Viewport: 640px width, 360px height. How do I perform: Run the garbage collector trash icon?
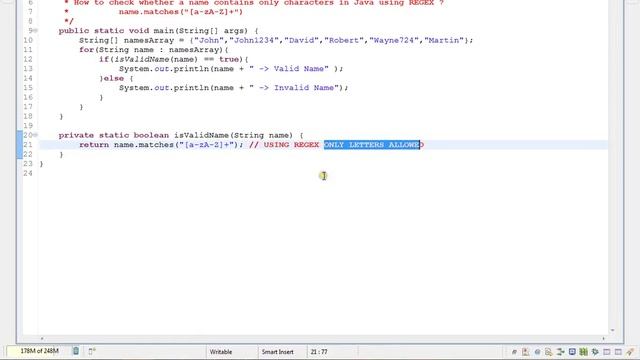click(x=76, y=351)
